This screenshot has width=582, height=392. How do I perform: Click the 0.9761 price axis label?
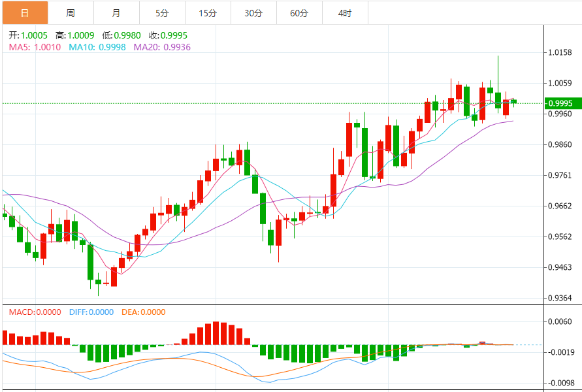click(560, 175)
